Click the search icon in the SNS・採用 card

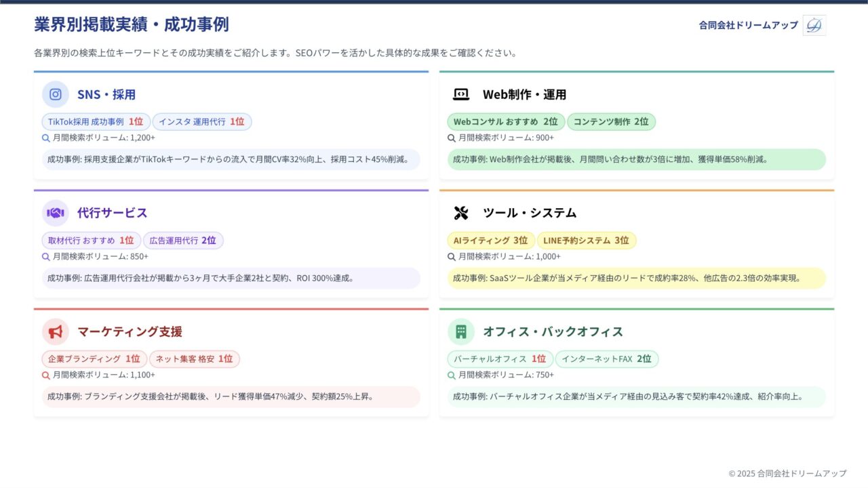pos(46,138)
